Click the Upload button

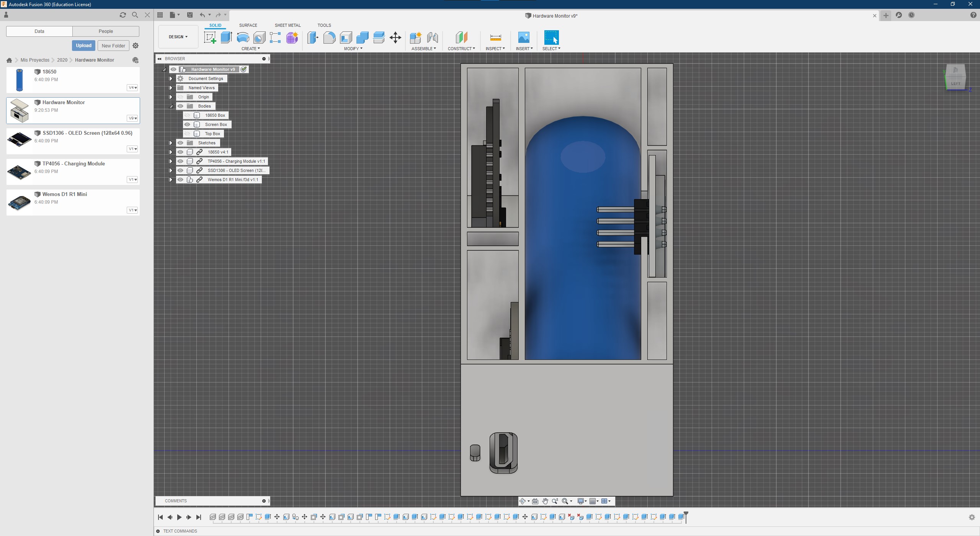(83, 46)
